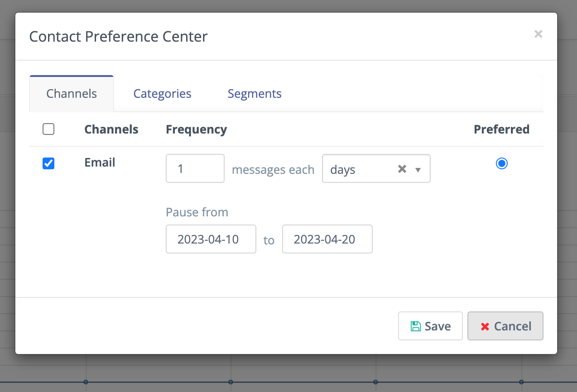This screenshot has width=577, height=392.
Task: Switch to the Segments tab
Action: [255, 93]
